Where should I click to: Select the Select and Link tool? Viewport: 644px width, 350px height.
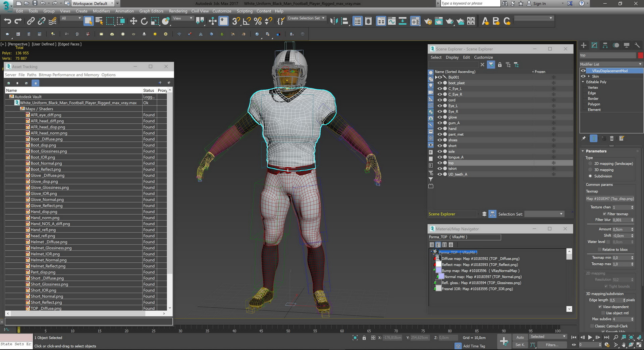pos(31,21)
